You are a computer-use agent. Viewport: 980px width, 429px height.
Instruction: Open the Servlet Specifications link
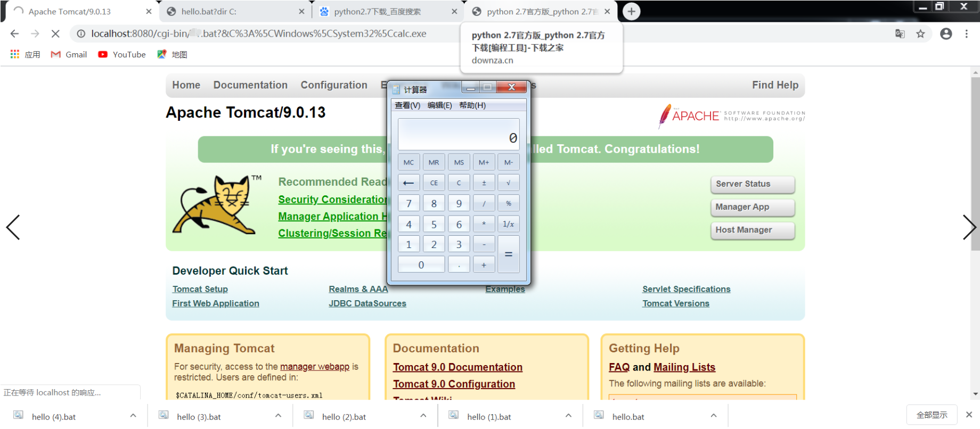pyautogui.click(x=686, y=289)
